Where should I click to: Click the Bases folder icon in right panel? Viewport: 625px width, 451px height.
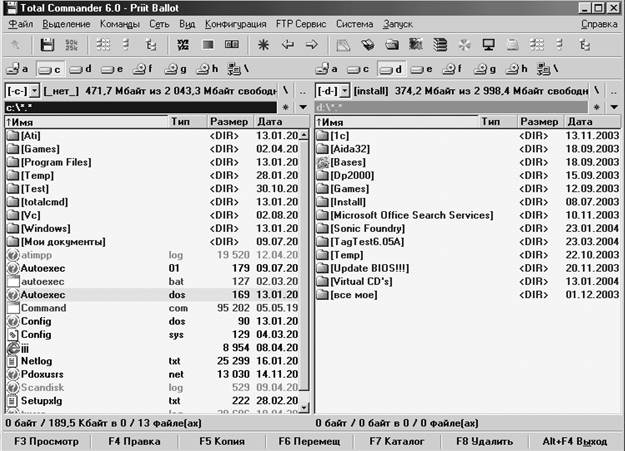[322, 162]
